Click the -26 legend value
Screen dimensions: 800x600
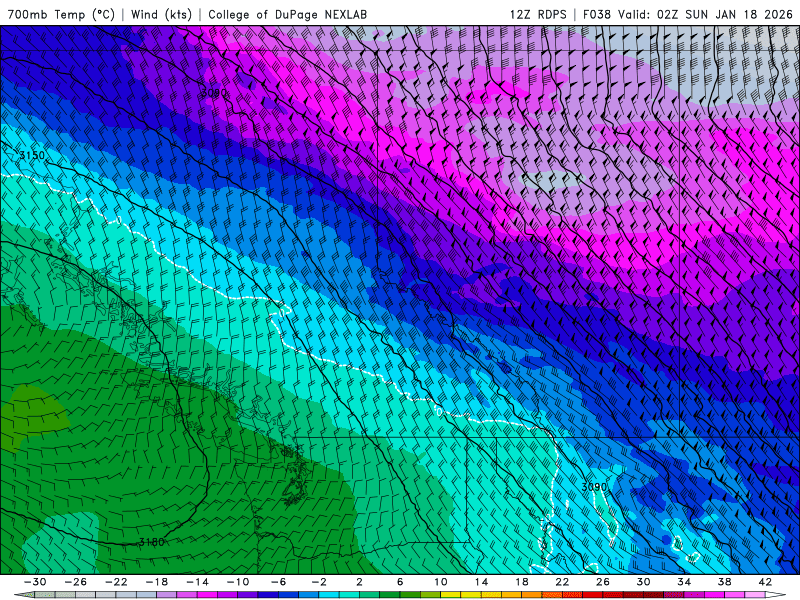76,582
